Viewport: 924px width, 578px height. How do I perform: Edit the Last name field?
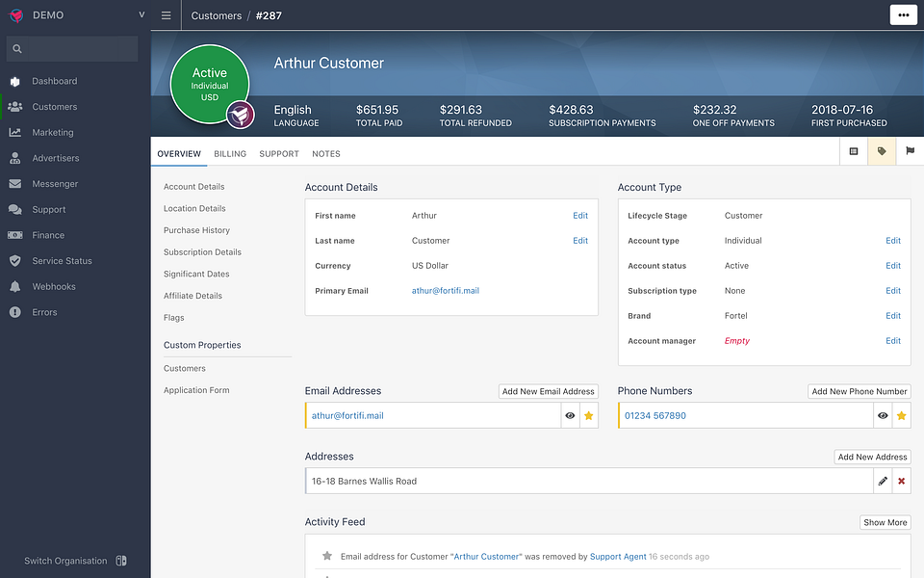pos(580,241)
